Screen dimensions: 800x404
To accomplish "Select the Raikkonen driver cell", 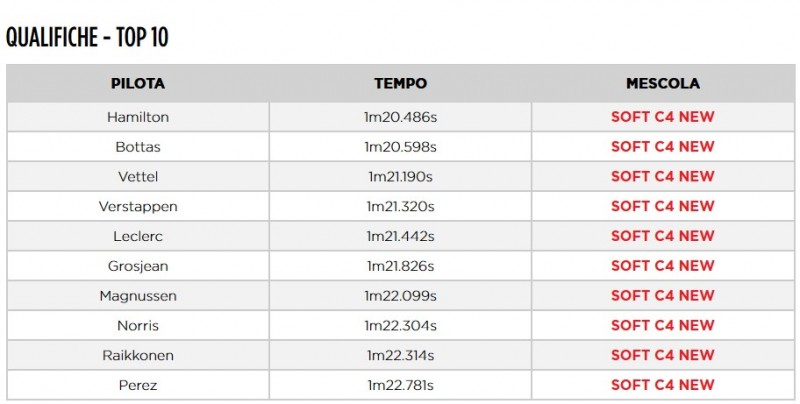I will (x=138, y=355).
